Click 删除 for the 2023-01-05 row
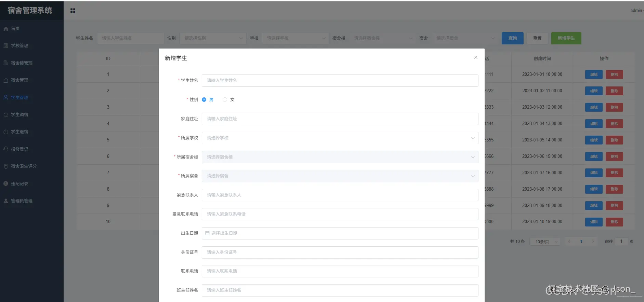This screenshot has height=302, width=644. (614, 140)
